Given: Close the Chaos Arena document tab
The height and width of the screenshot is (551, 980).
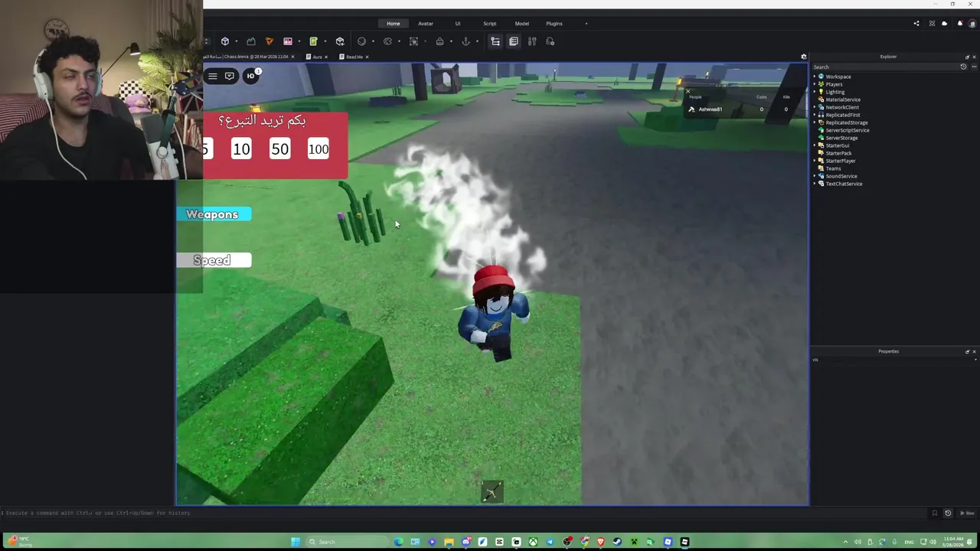Looking at the screenshot, I should pos(292,57).
